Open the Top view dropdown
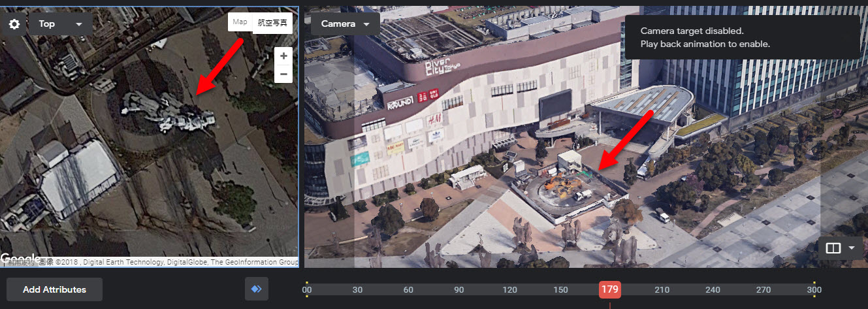 point(61,24)
